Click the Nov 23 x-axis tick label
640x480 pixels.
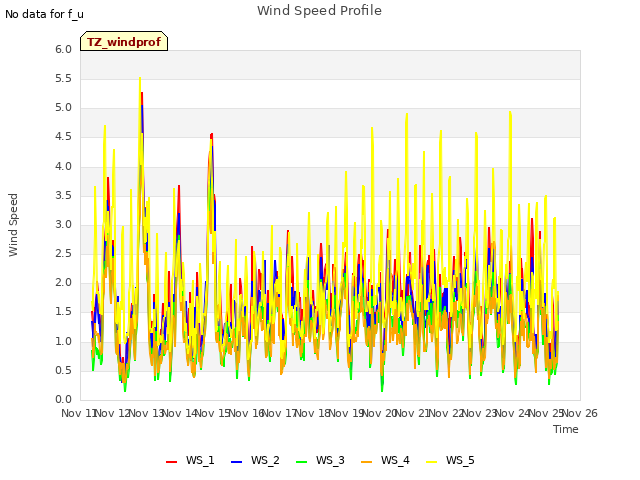pos(480,413)
